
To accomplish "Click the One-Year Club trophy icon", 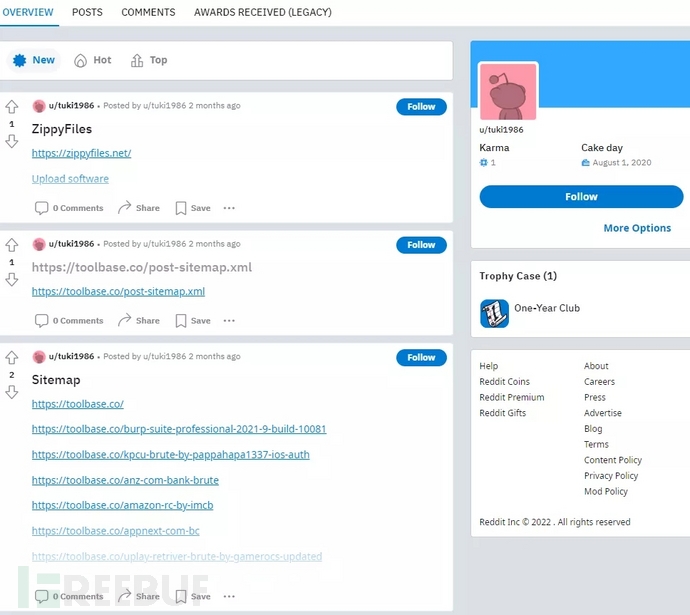I will pos(494,314).
